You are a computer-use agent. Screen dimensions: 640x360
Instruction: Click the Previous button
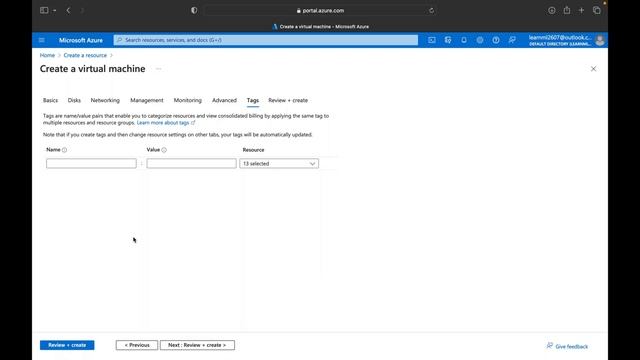tap(137, 345)
